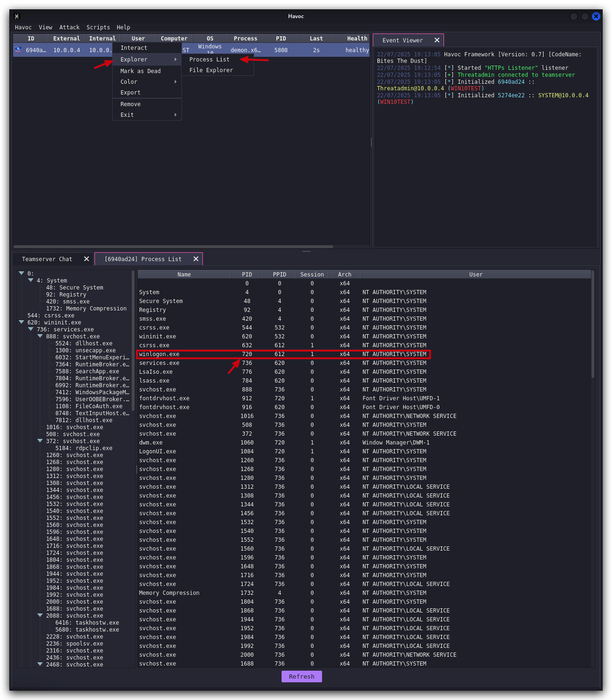Close the Teamserver Chat tab
Screen dimensions: 612x700
(x=87, y=259)
